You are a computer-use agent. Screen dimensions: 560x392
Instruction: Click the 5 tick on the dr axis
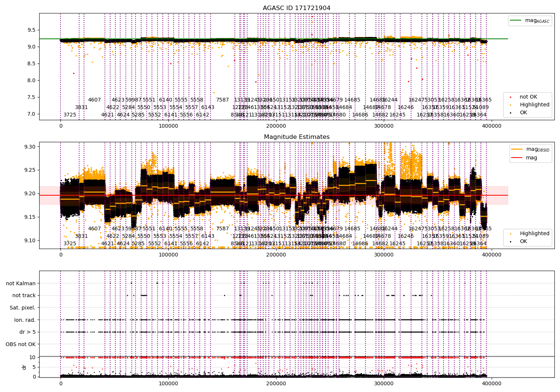(x=34, y=367)
